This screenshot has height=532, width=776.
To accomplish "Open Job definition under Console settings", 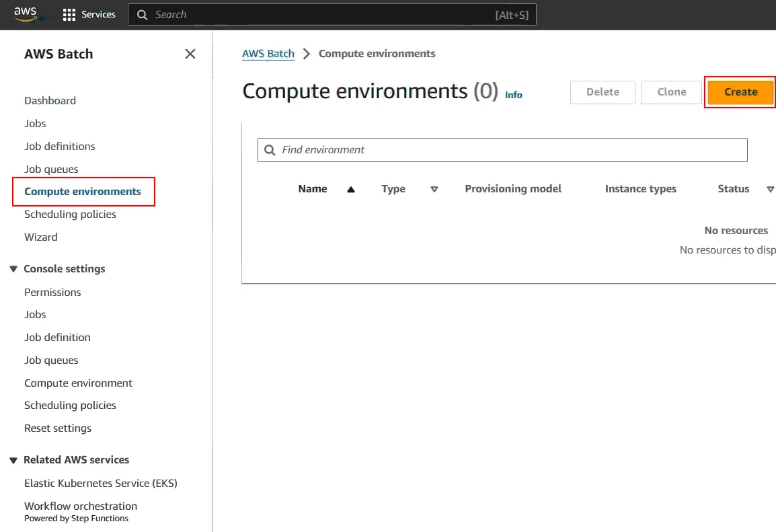I will pyautogui.click(x=57, y=338).
